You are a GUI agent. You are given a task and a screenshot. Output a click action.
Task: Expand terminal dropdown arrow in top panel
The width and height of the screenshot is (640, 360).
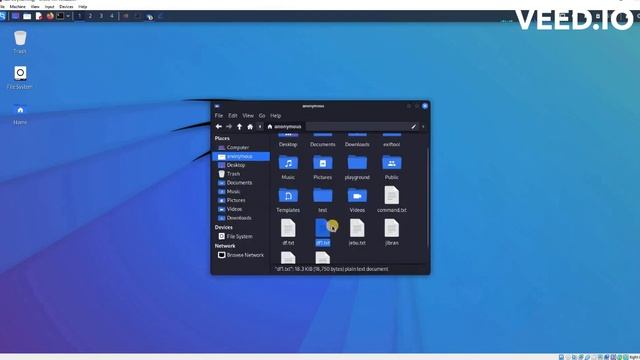tap(68, 16)
